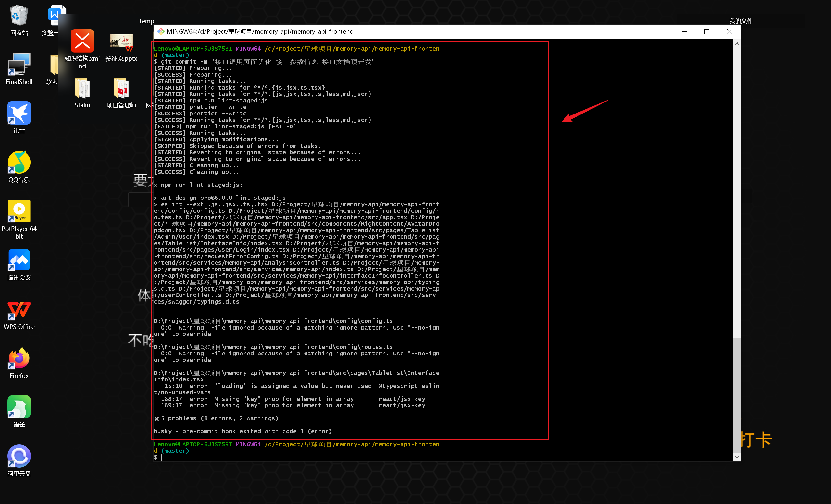Click the terminal scrollbar up arrow
This screenshot has width=831, height=504.
737,44
